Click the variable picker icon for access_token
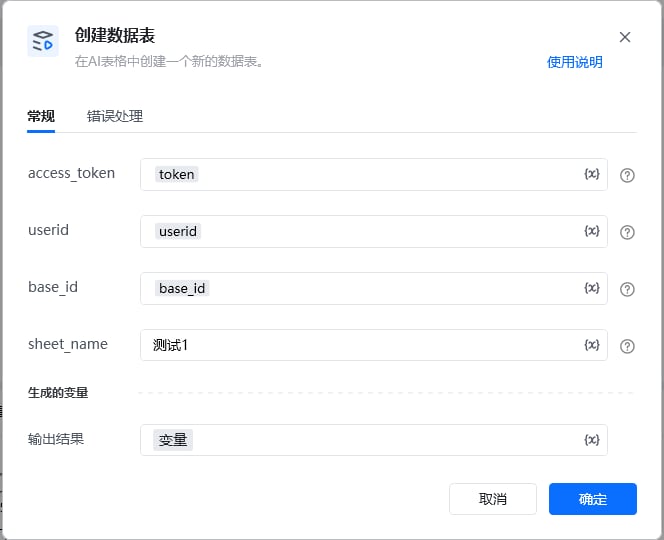 coord(592,174)
